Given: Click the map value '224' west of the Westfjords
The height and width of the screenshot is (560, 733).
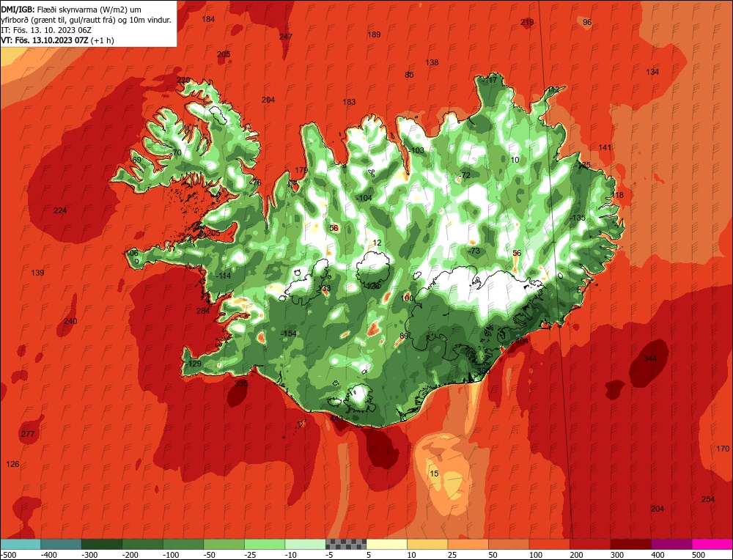Looking at the screenshot, I should point(60,210).
